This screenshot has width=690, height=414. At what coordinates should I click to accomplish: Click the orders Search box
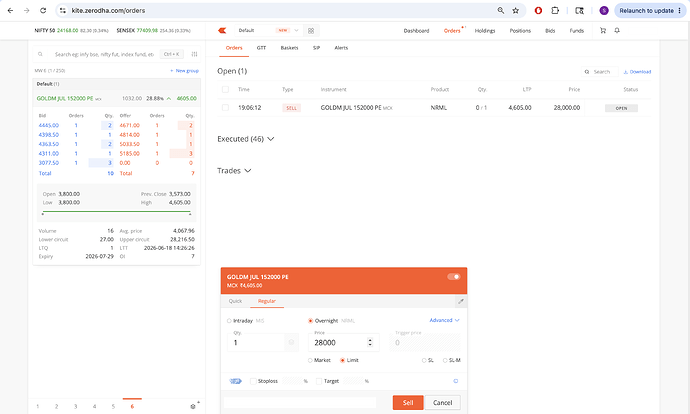(x=600, y=72)
